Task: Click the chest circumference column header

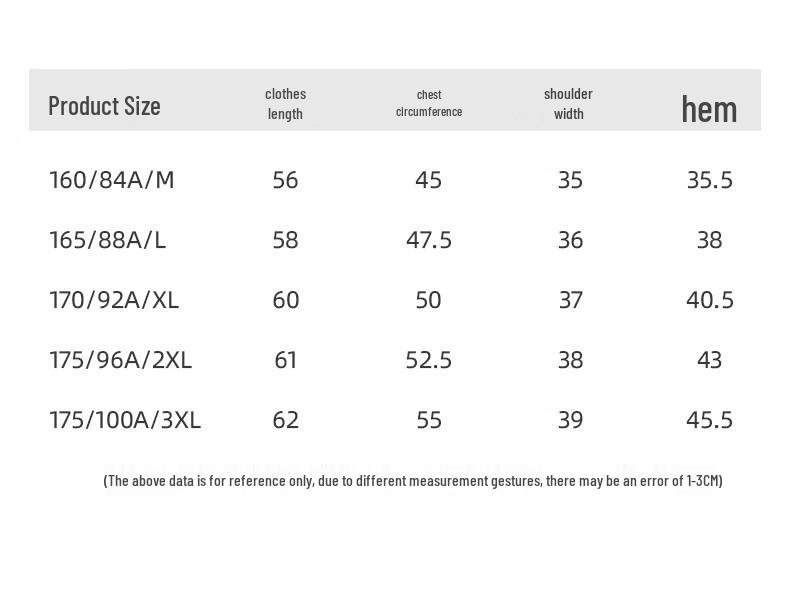Action: point(428,103)
